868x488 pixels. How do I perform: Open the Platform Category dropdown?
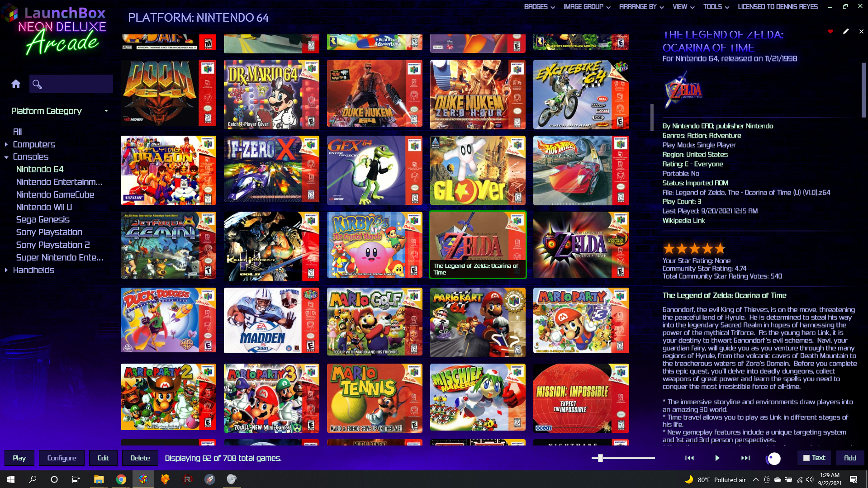(106, 111)
